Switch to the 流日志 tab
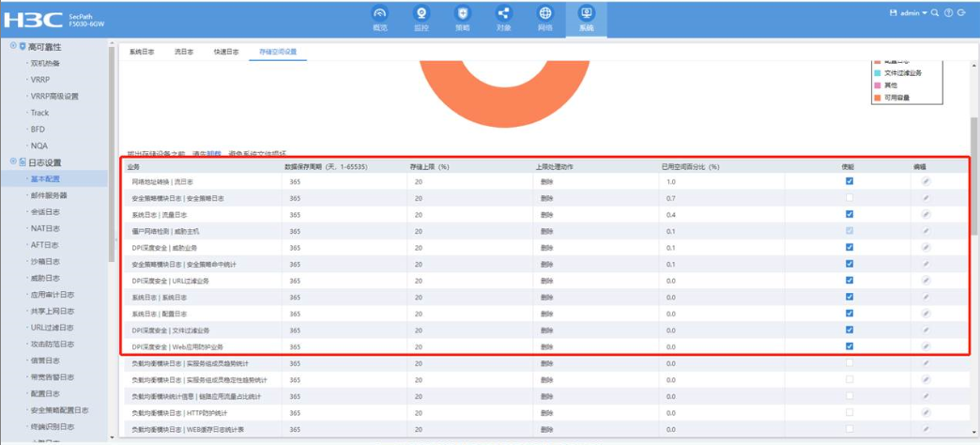Image resolution: width=980 pixels, height=445 pixels. coord(184,52)
